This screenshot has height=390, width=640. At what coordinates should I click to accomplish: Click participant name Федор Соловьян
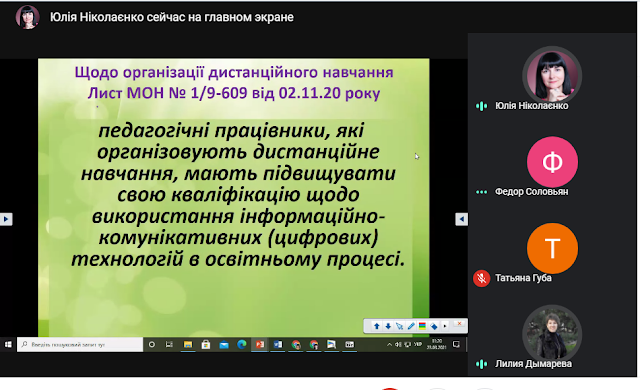tap(531, 192)
